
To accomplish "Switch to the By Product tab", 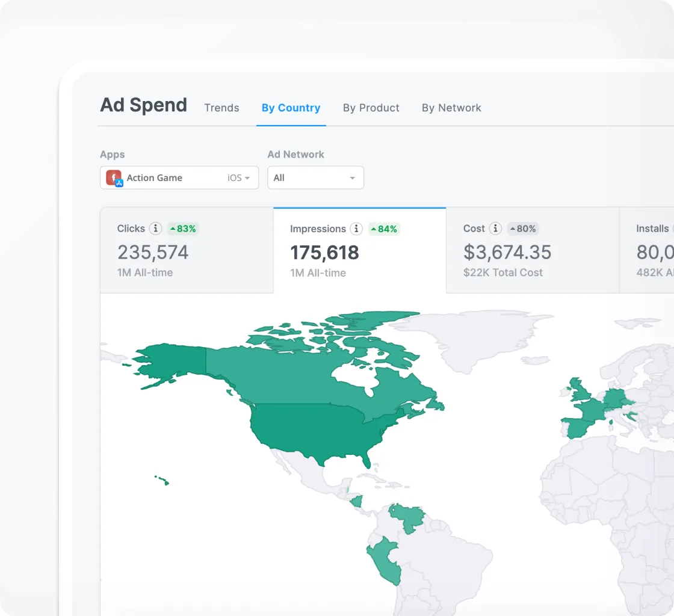I will (x=371, y=108).
